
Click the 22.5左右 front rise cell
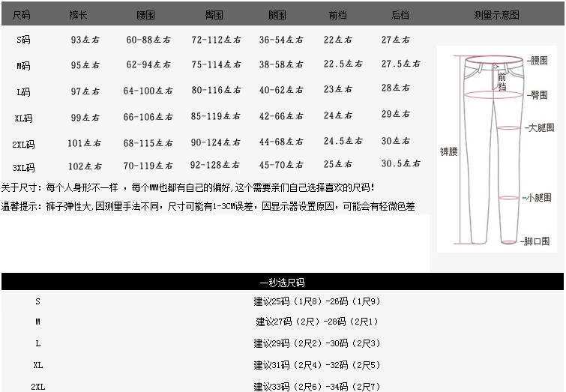343,64
